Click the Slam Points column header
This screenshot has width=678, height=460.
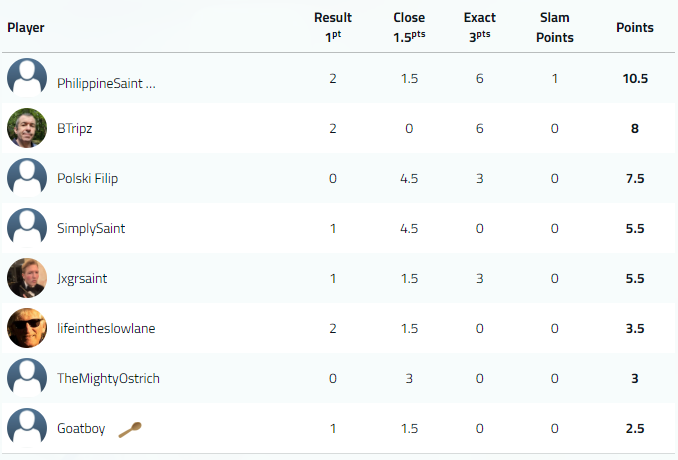[554, 27]
